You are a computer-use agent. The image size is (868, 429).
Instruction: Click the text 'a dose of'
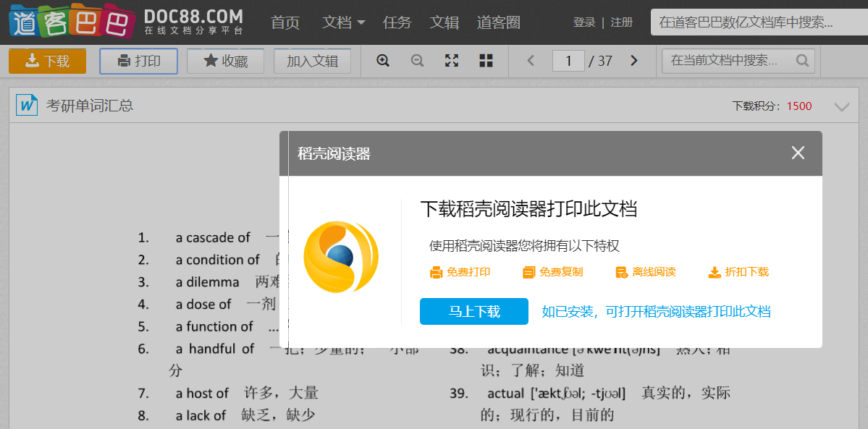point(203,305)
